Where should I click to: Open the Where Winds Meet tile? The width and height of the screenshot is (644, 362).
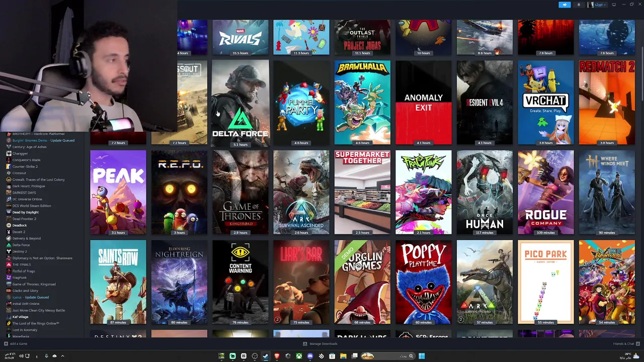(x=607, y=192)
